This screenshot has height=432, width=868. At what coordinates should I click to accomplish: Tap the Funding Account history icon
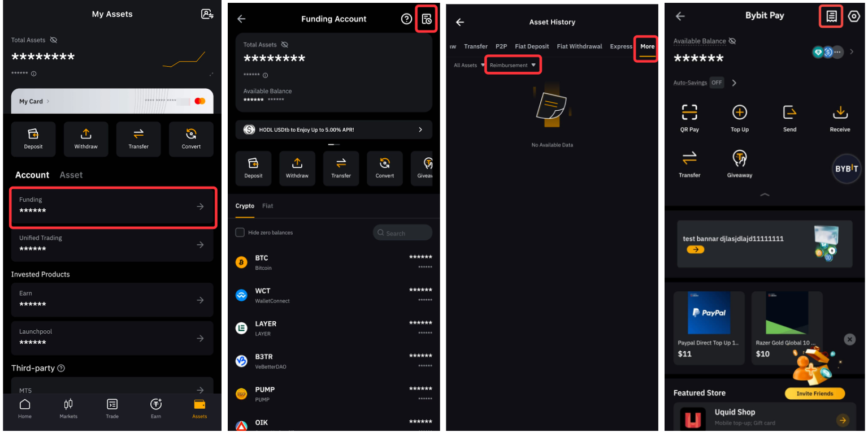427,19
